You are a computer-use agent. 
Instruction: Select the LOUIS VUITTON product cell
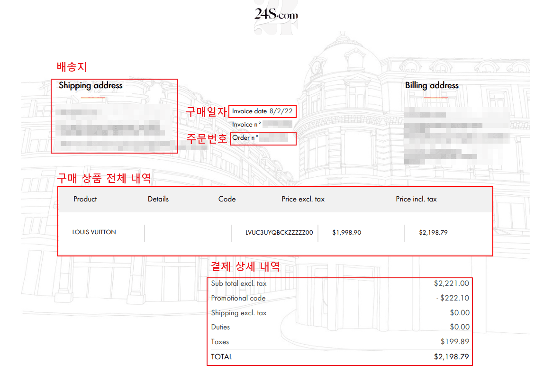(94, 232)
